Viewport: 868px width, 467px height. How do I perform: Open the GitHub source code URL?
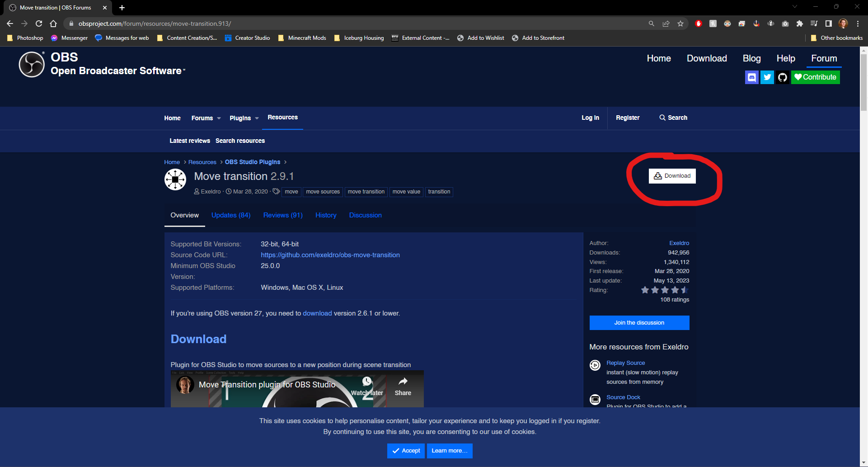tap(330, 255)
